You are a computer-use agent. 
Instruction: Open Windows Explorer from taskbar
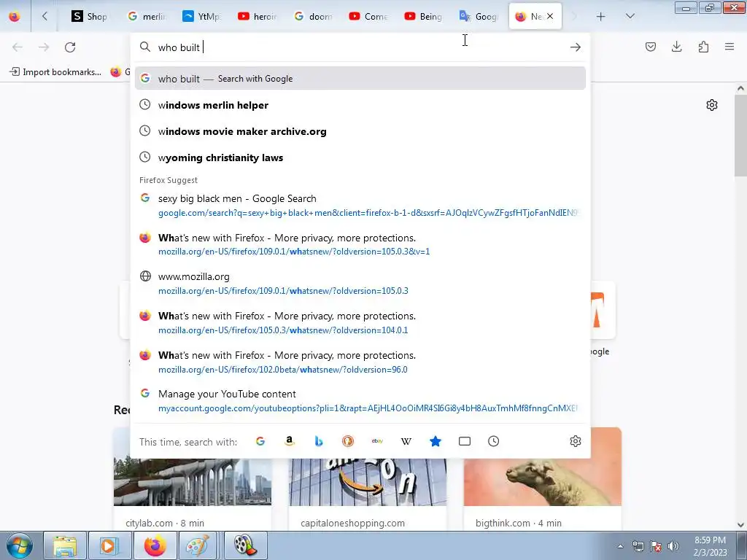point(65,545)
